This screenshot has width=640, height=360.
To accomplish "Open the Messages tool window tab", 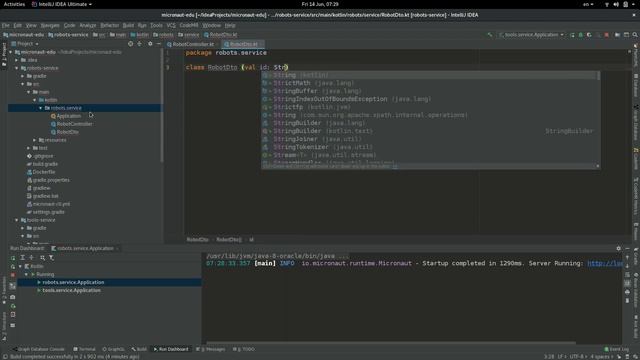I will click(211, 349).
